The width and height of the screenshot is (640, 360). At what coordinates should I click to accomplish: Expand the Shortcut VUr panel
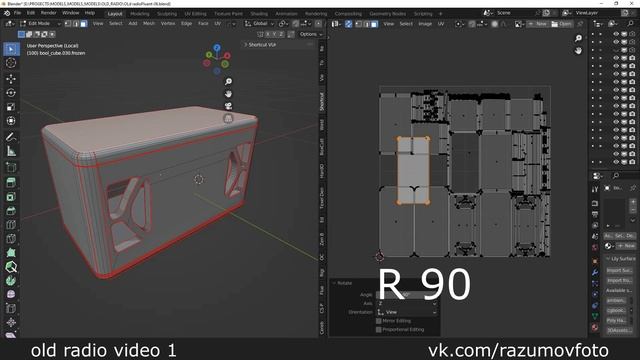pos(246,45)
